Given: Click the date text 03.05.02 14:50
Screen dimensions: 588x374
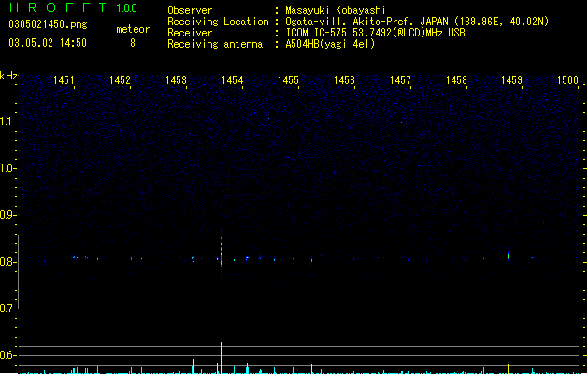Looking at the screenshot, I should click(x=48, y=43).
